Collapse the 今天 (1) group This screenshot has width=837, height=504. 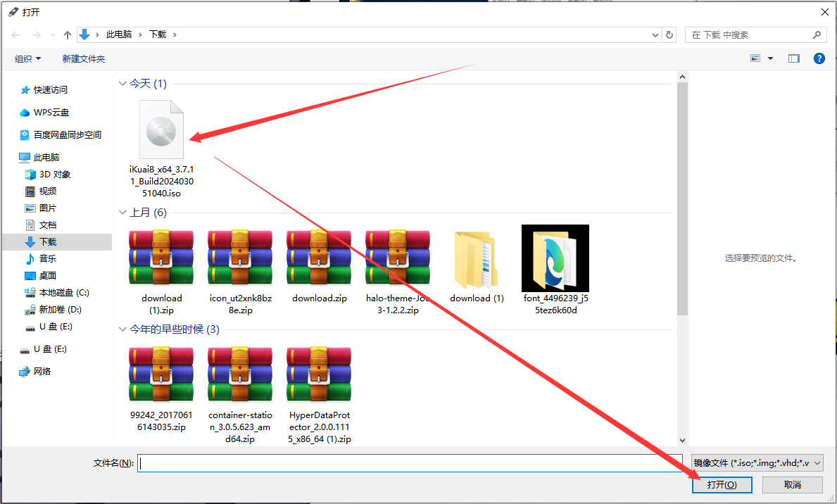122,84
